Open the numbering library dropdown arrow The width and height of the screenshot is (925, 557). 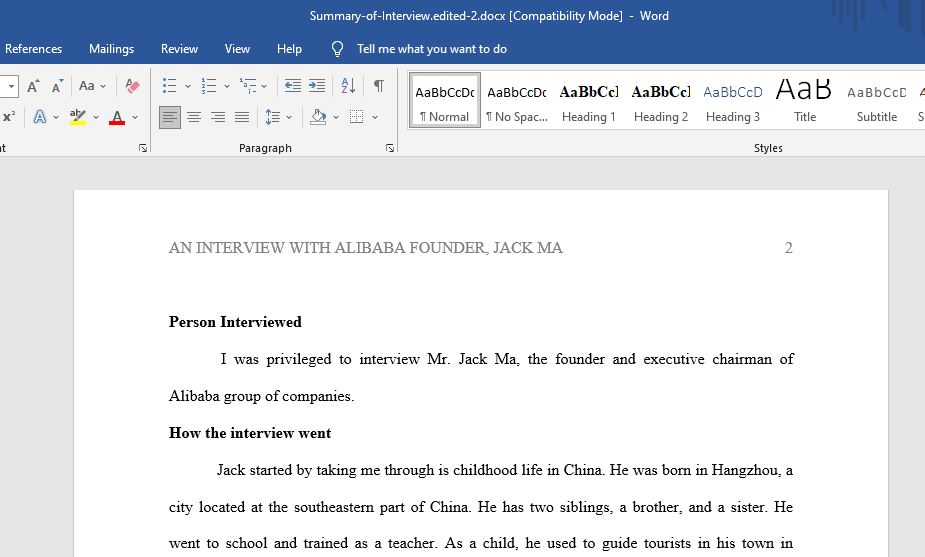tap(227, 86)
